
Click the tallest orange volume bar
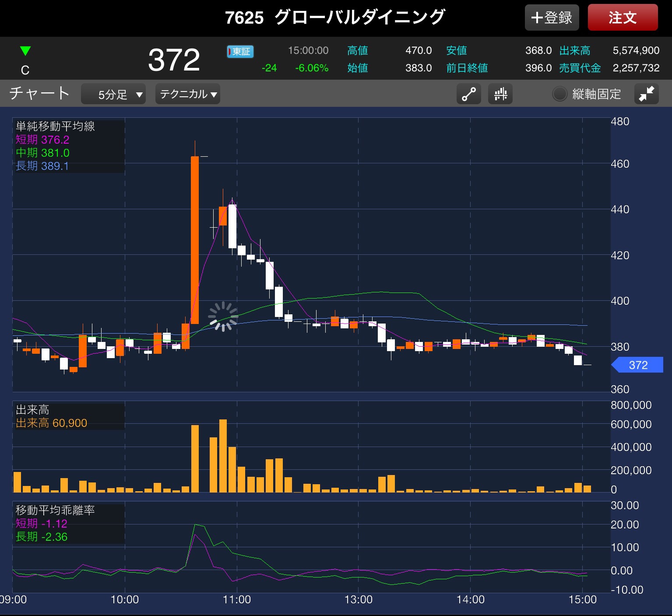point(223,456)
